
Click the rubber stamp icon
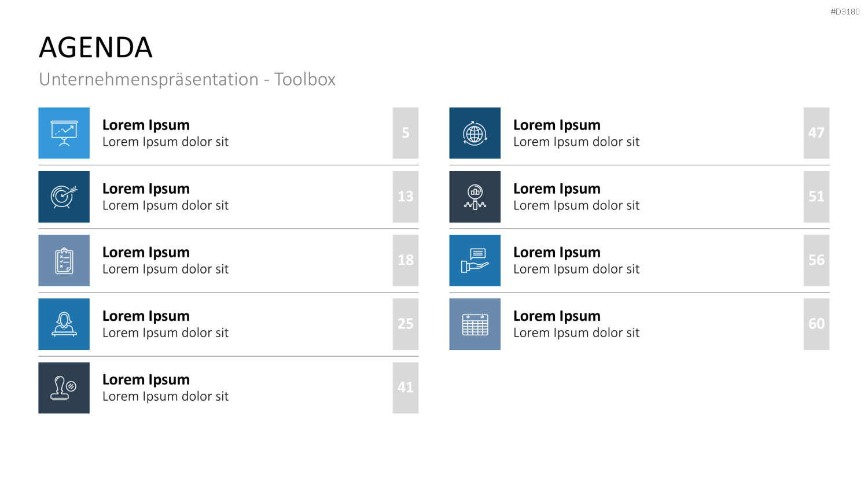(x=64, y=387)
